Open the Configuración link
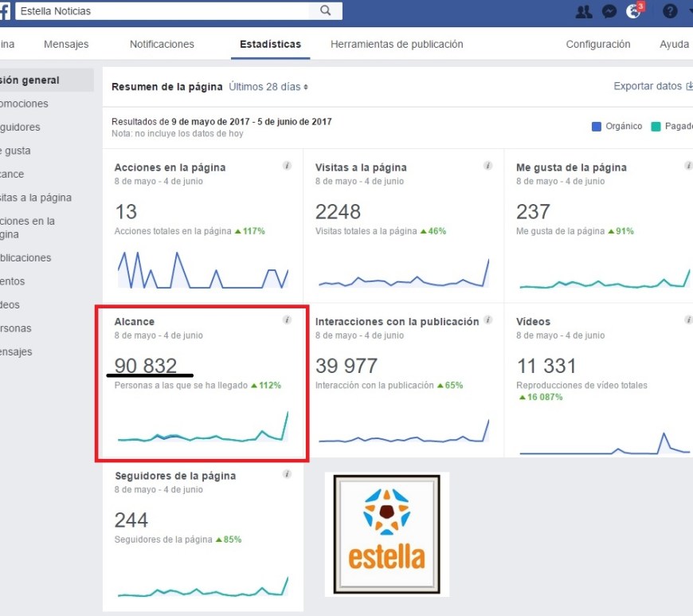This screenshot has height=616, width=693. coord(597,45)
